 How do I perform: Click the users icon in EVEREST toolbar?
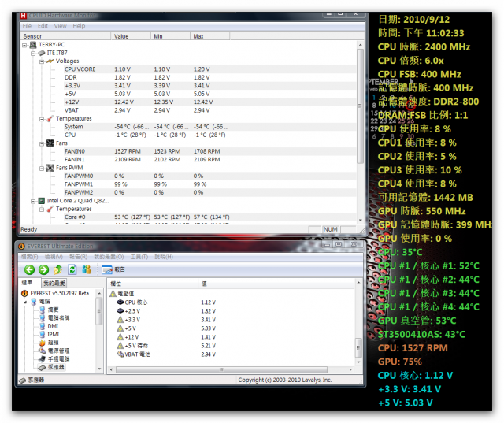point(85,269)
